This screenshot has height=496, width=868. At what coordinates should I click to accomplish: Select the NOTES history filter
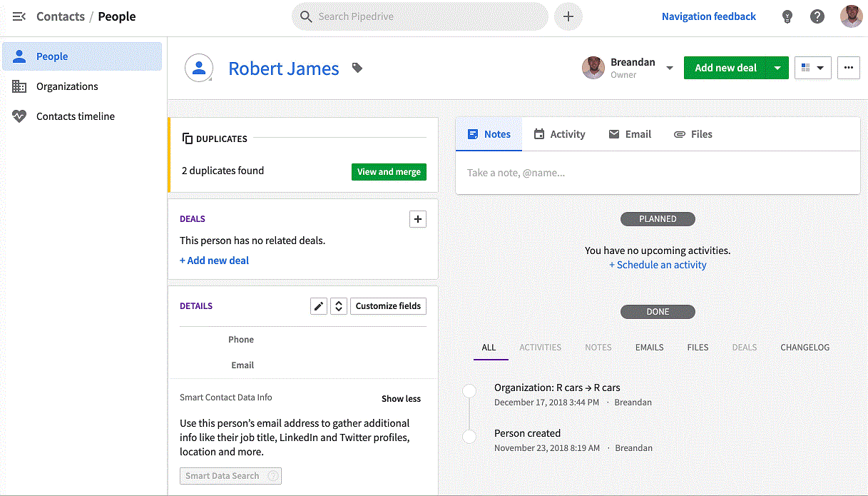click(598, 348)
